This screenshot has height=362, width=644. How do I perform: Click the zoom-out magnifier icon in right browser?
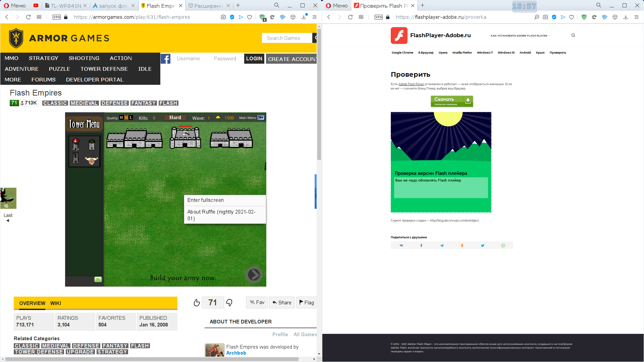click(x=537, y=17)
